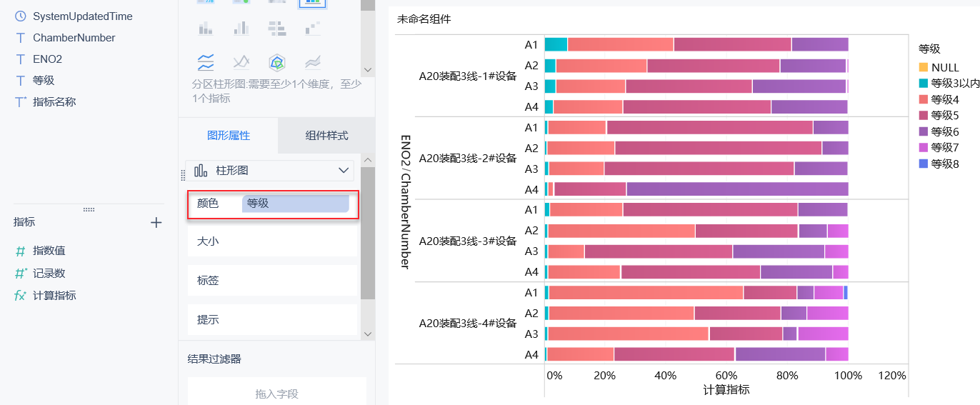The image size is (980, 405).
Task: Click the 计算指标 measure field
Action: pyautogui.click(x=54, y=295)
